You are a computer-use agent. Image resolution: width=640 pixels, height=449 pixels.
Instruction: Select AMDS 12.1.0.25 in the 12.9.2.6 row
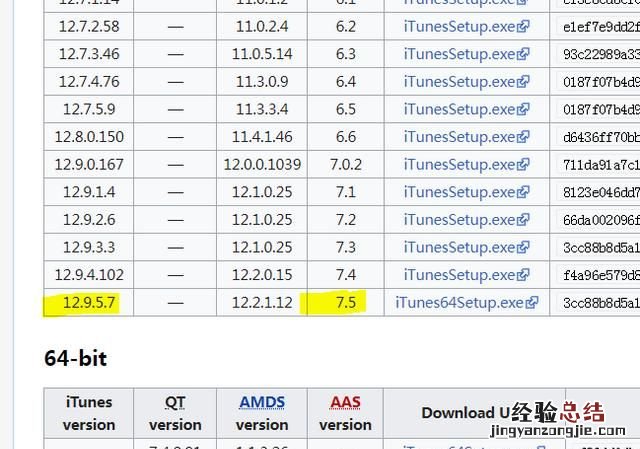262,220
